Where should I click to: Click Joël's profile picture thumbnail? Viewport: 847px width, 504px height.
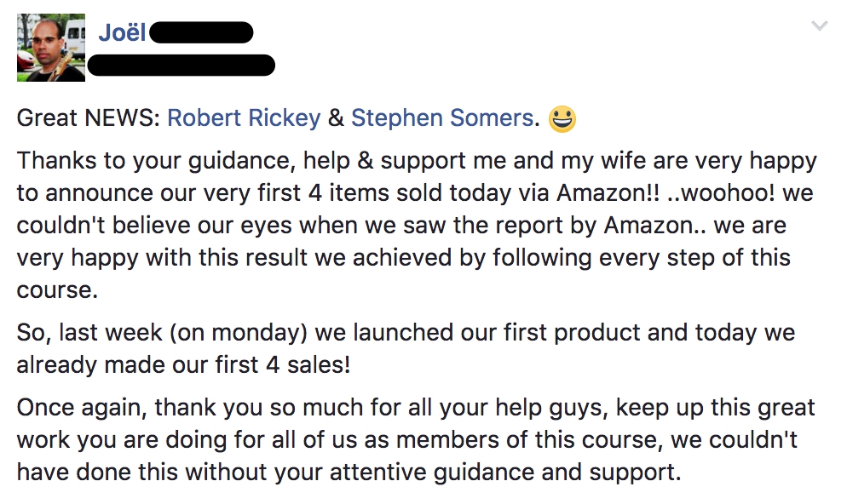51,48
